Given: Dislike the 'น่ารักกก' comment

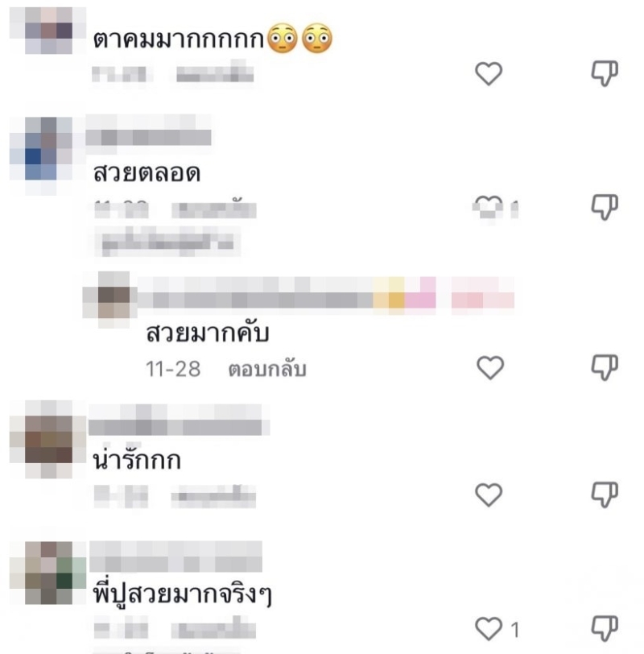Looking at the screenshot, I should coord(605,495).
